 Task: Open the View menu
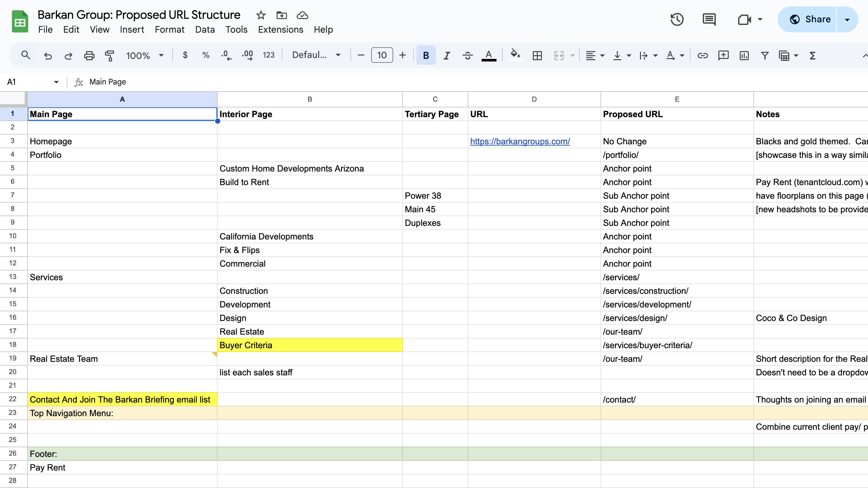point(99,30)
